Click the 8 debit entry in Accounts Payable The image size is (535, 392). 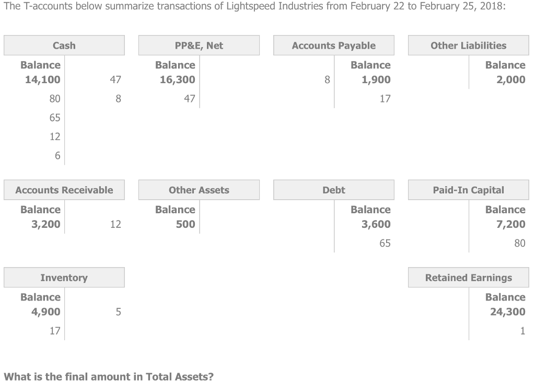327,79
